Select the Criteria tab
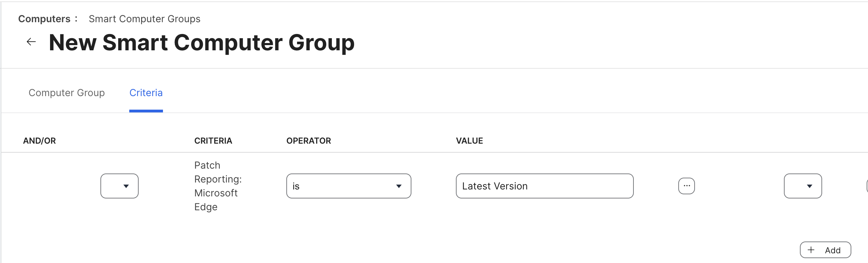 tap(146, 93)
